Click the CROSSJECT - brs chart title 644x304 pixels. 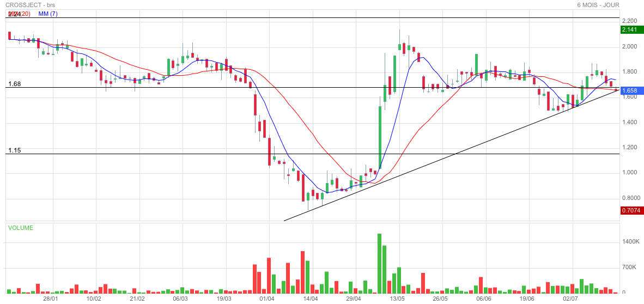click(31, 5)
